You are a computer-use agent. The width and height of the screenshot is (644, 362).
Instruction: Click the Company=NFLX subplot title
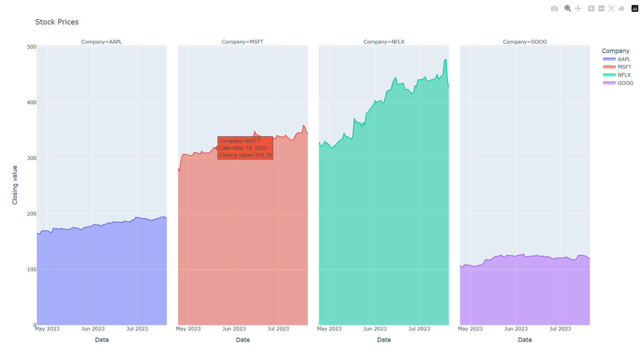point(383,42)
